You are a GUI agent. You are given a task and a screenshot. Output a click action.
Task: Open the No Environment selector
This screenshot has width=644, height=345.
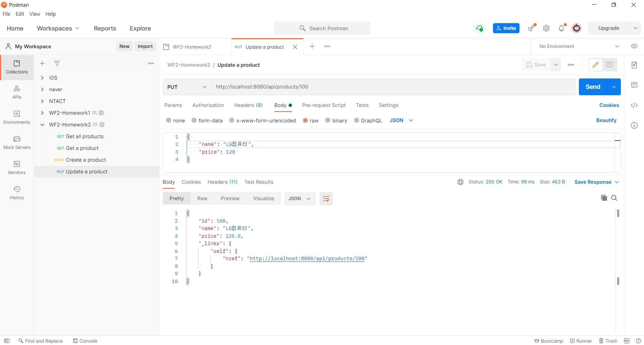[579, 46]
